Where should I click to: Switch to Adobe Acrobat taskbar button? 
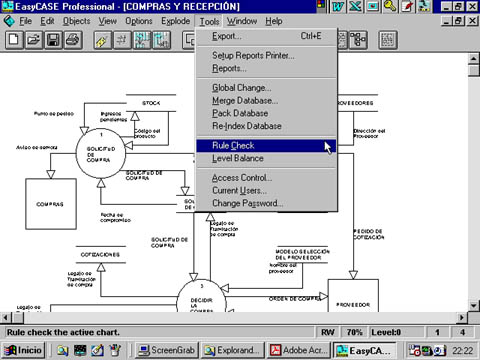(x=299, y=350)
